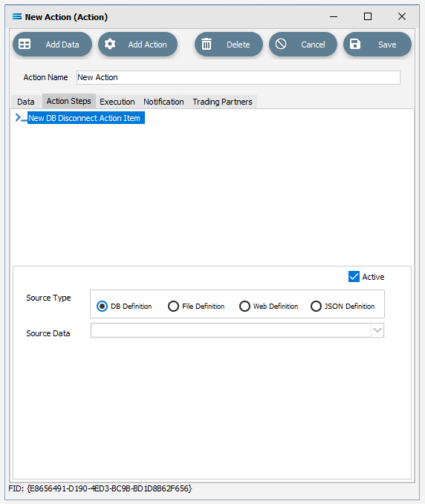Screen dimensions: 425x504
Task: Choose the Web Definition source type
Action: click(244, 306)
